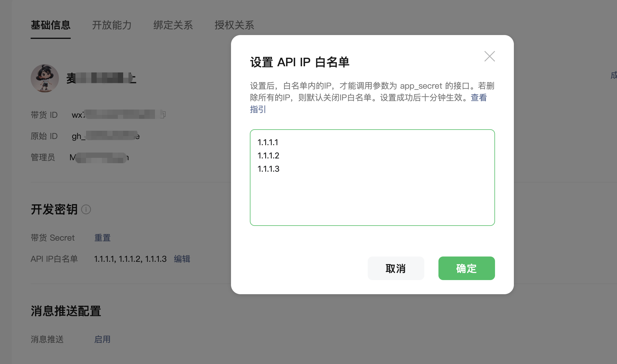Click 编辑 beside the API IP白名单
This screenshot has height=364, width=617.
pos(182,259)
